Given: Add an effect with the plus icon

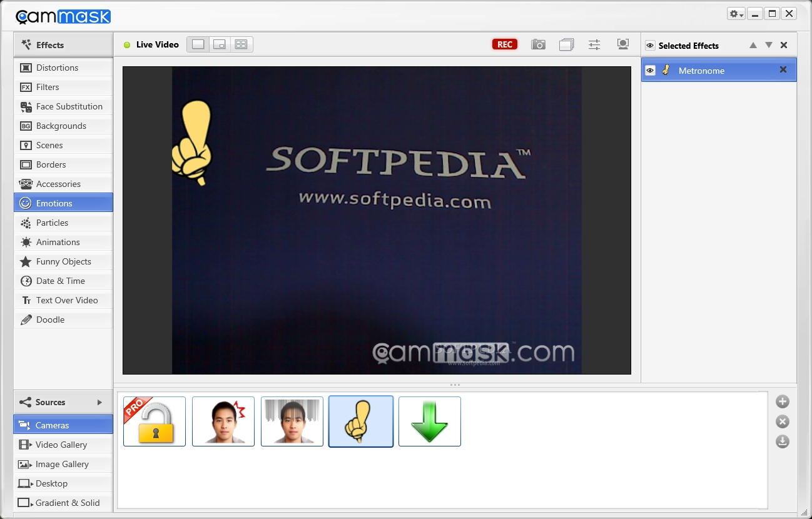Looking at the screenshot, I should [x=783, y=402].
